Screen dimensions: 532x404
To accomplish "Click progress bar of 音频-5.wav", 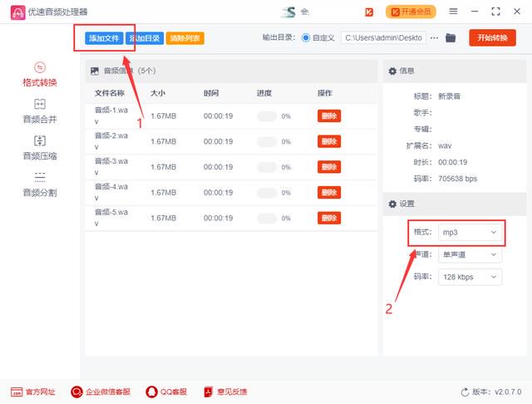I will click(x=267, y=219).
